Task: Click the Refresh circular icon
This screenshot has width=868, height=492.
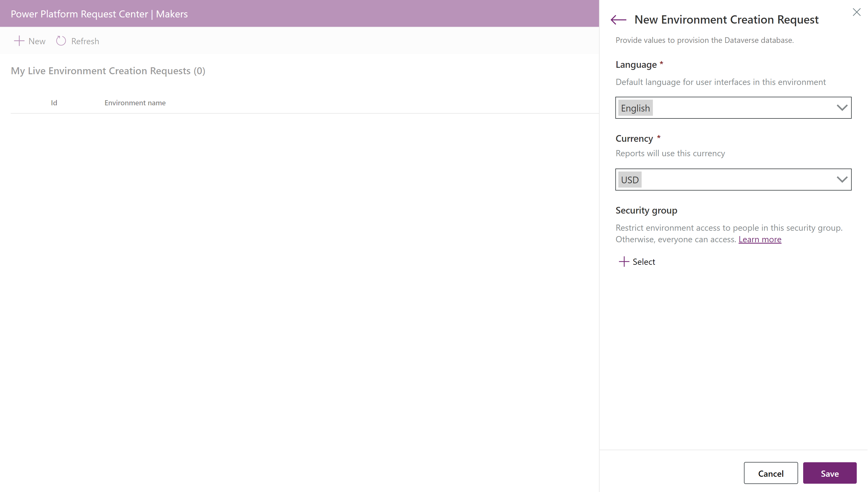Action: 61,40
